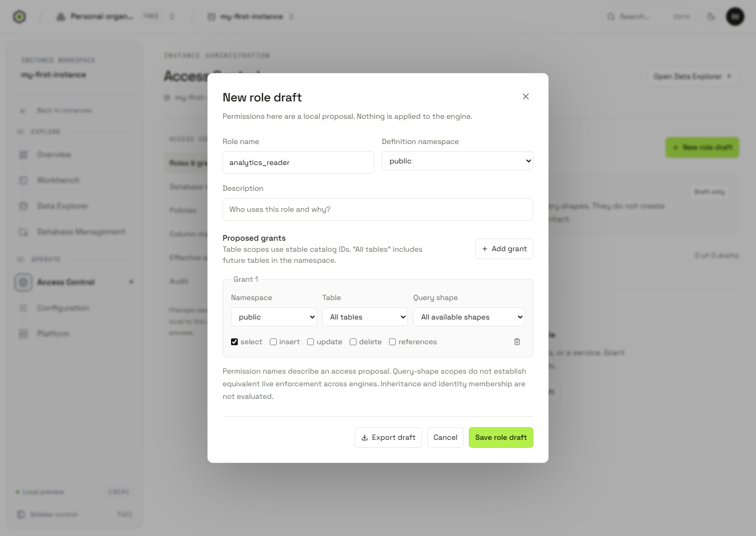Click the app logo icon in header
Image resolution: width=756 pixels, height=536 pixels.
pos(19,17)
